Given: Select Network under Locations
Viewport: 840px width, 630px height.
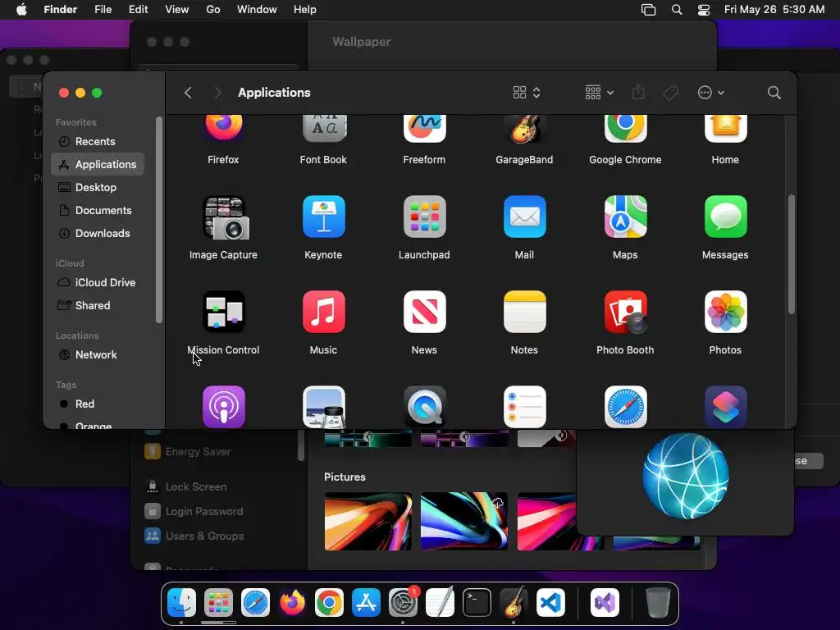Looking at the screenshot, I should pos(98,354).
